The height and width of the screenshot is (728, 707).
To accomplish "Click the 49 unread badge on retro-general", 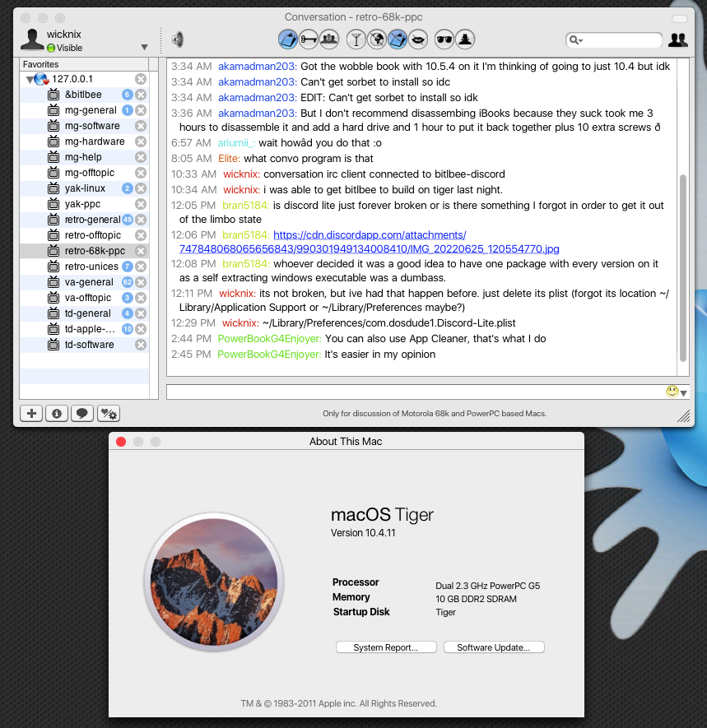I will pyautogui.click(x=128, y=220).
